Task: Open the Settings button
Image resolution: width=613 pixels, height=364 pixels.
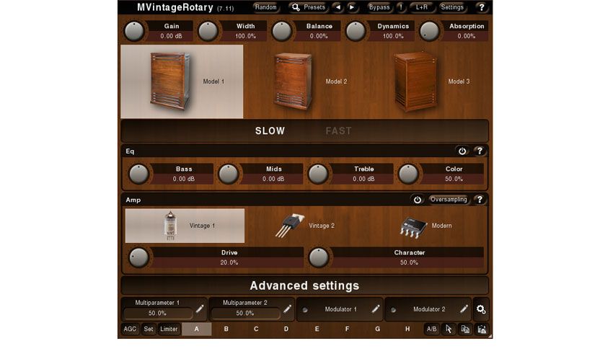Action: tap(452, 7)
